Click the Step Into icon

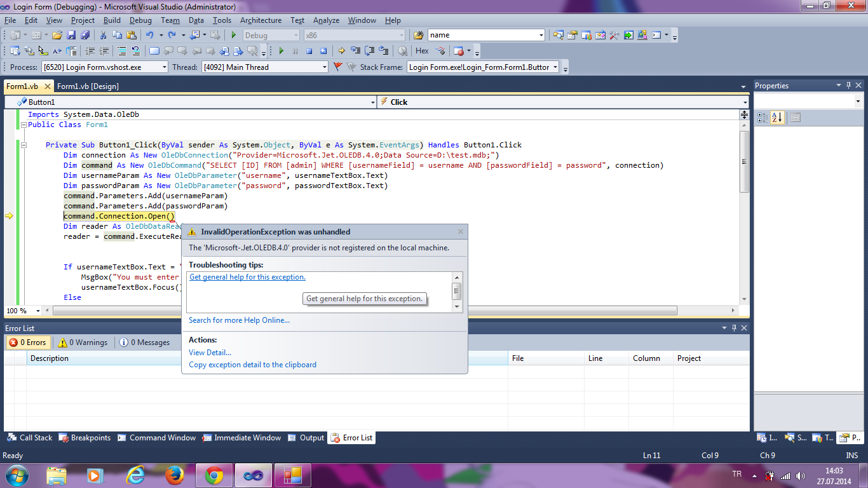coord(355,51)
